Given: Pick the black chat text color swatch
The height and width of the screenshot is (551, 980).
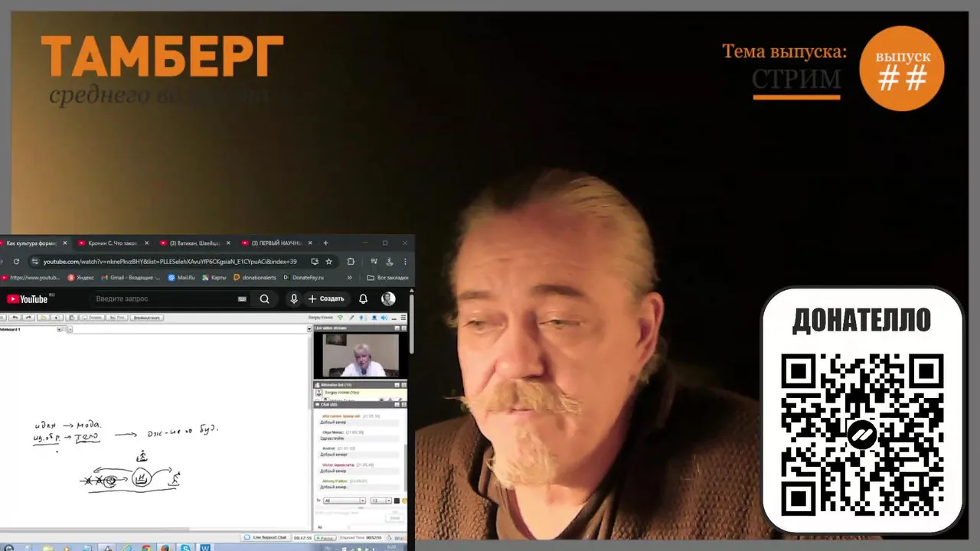Looking at the screenshot, I should [x=397, y=500].
